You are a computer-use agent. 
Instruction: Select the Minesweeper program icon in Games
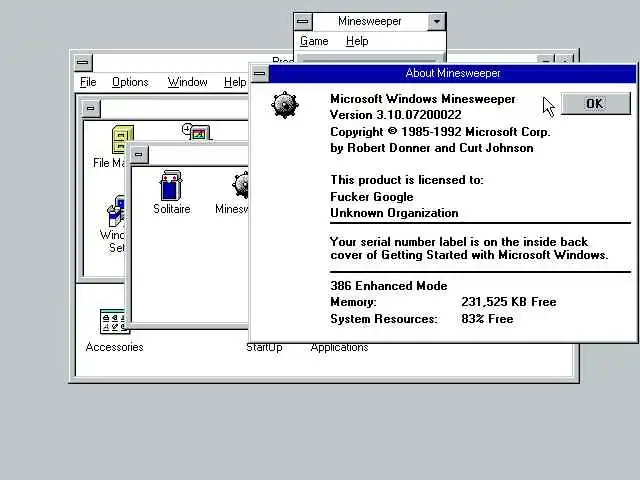pos(232,192)
